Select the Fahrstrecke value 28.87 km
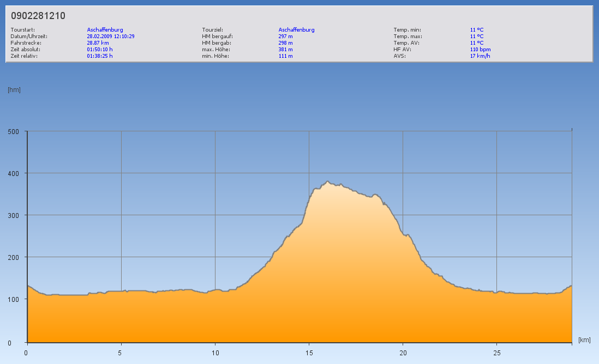This screenshot has width=599, height=364. click(x=98, y=43)
